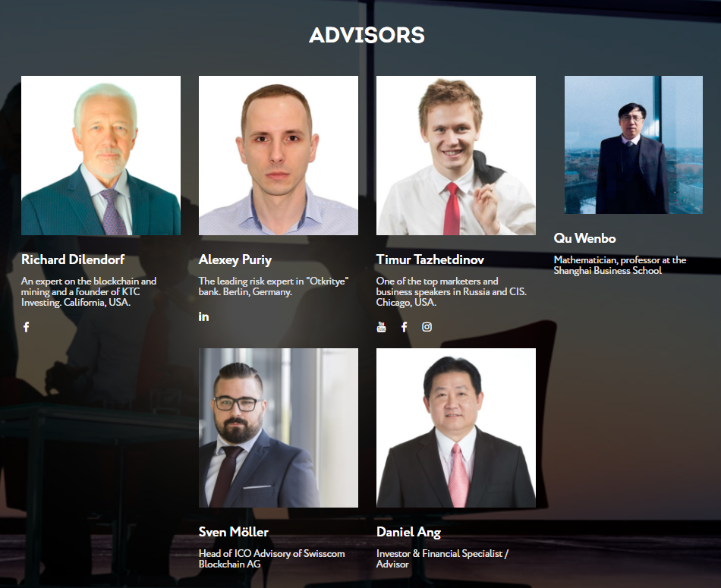Click Richard Dilendorf's portrait photo
Viewport: 721px width, 588px height.
click(101, 156)
